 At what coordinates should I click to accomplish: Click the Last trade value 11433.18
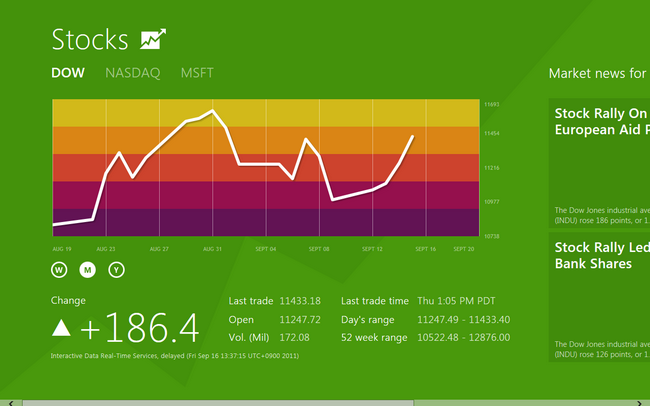click(300, 301)
